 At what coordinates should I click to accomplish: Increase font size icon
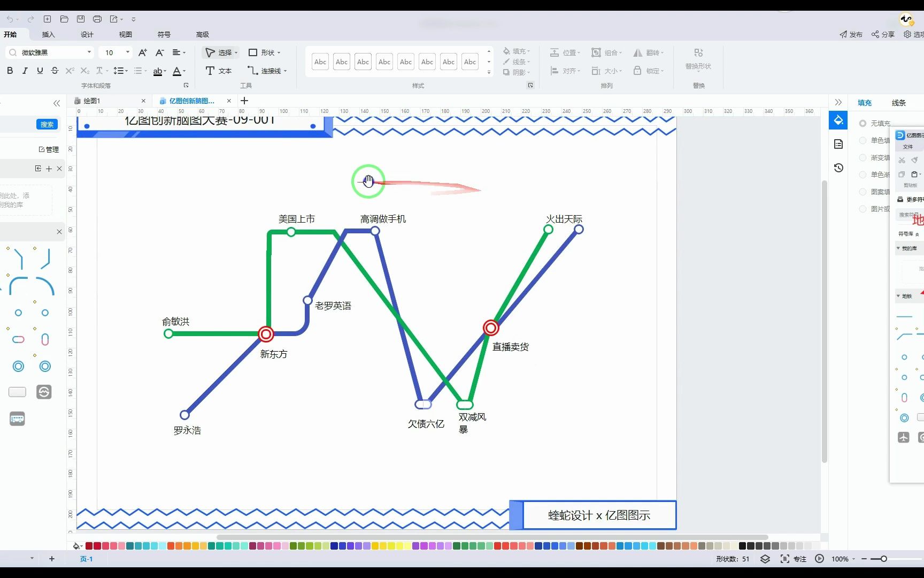point(142,52)
